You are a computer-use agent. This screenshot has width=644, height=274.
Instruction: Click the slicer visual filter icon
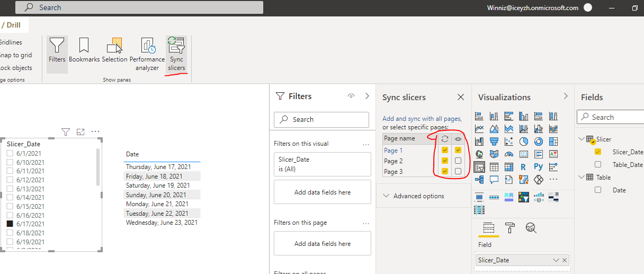point(66,132)
